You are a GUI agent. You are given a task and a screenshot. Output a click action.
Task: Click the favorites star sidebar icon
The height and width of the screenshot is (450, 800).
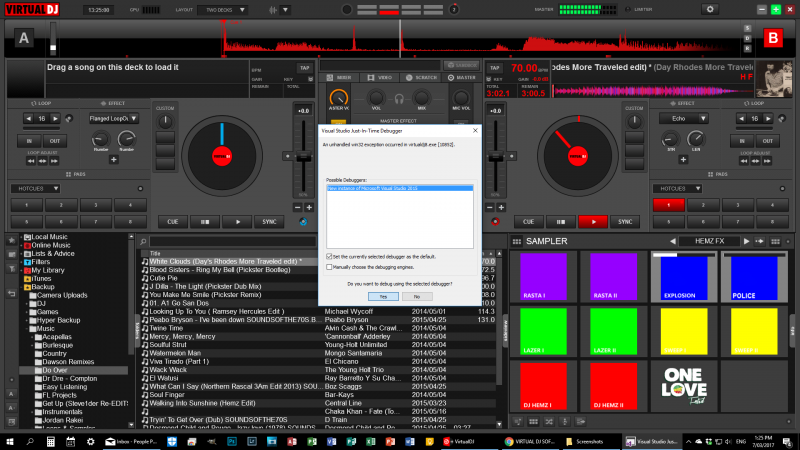11,240
